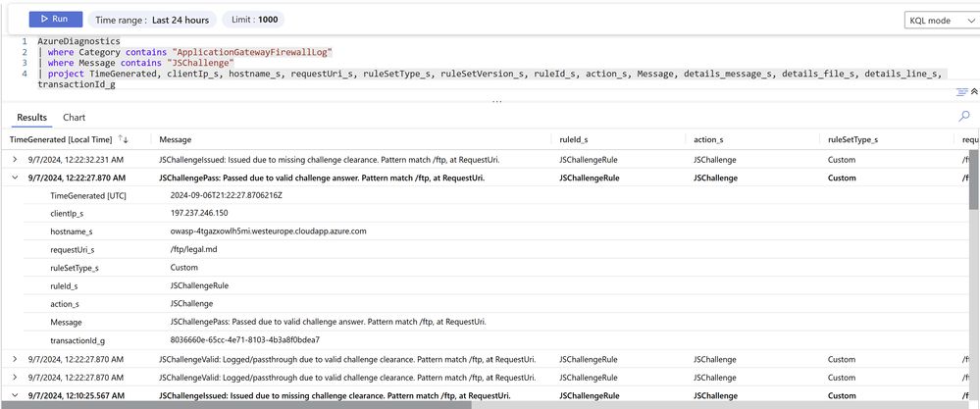This screenshot has height=409, width=980.
Task: Run the KQL query
Action: pyautogui.click(x=56, y=20)
